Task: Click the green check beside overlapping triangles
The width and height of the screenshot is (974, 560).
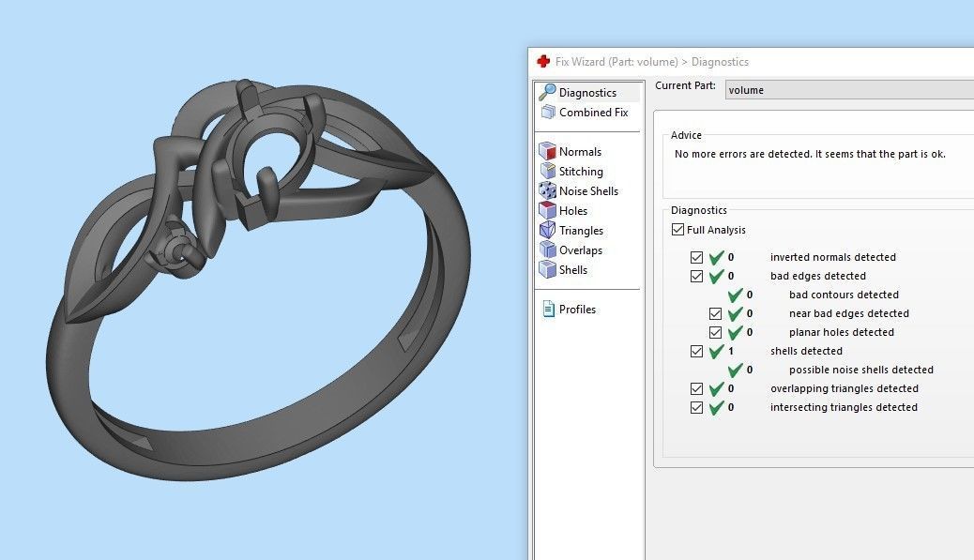Action: 716,388
